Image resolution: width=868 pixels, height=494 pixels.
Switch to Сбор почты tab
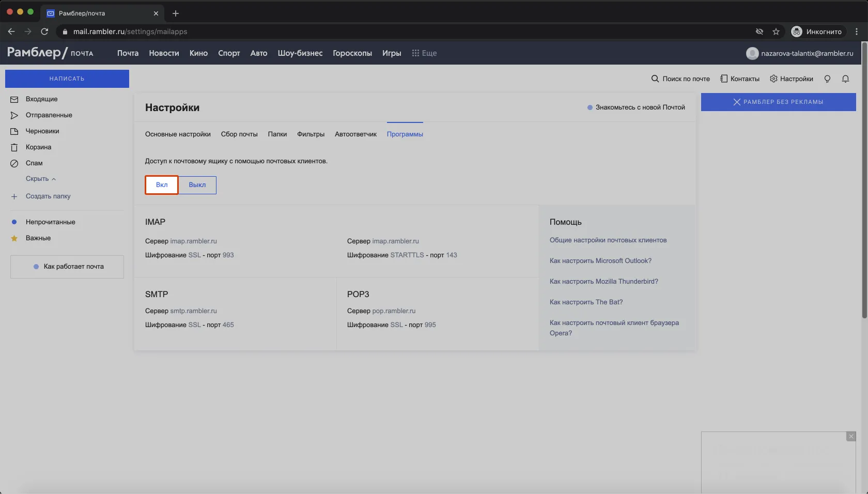pyautogui.click(x=239, y=134)
